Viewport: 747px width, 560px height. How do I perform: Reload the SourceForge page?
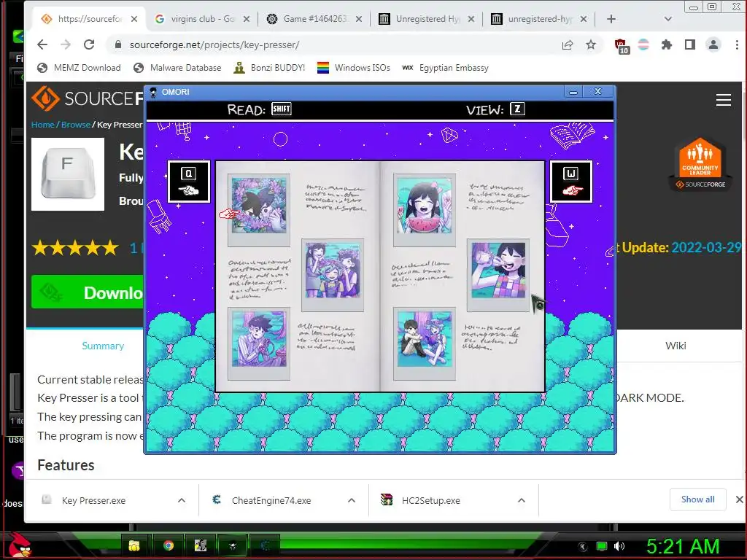(x=89, y=44)
